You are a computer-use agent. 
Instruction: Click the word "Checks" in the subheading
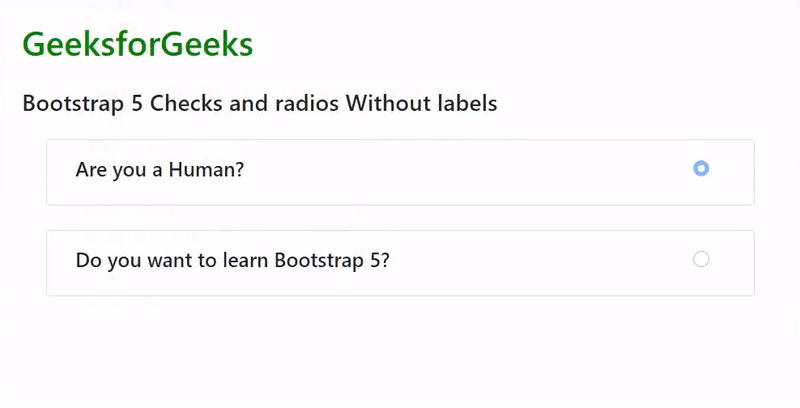pos(183,103)
